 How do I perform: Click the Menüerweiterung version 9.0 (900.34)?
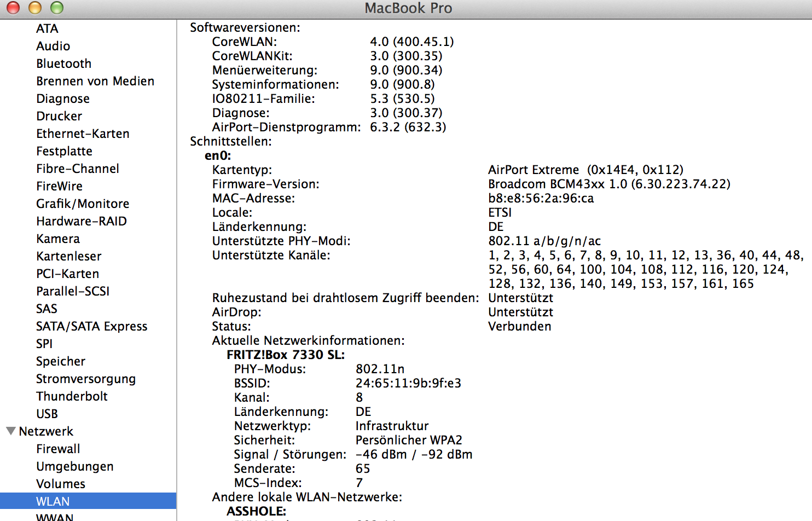(x=406, y=70)
